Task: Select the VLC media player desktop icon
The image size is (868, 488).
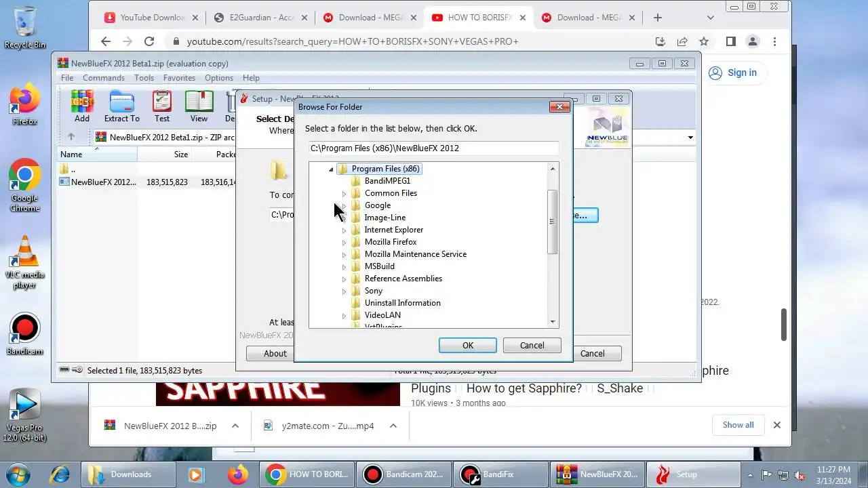Action: 25,262
